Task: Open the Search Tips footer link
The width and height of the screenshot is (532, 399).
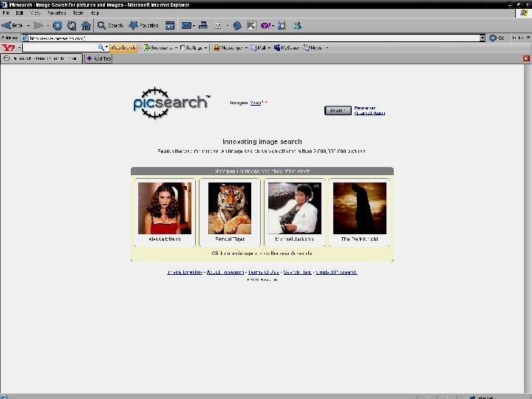Action: pyautogui.click(x=297, y=272)
